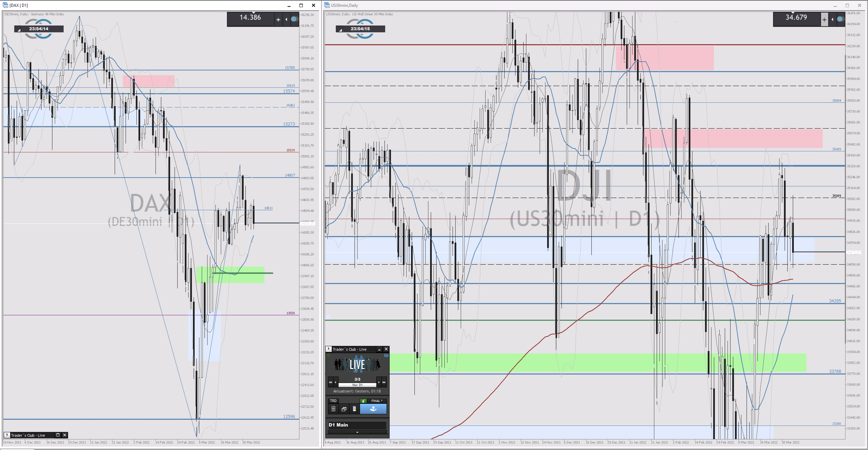Click 15789 level label on DAX chart

tap(289, 68)
